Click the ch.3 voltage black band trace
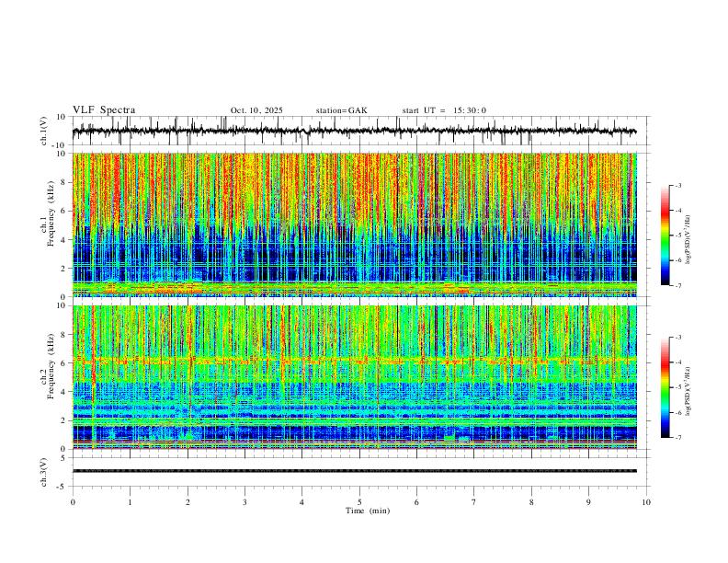Screen dimensions: 728x563 coord(354,471)
